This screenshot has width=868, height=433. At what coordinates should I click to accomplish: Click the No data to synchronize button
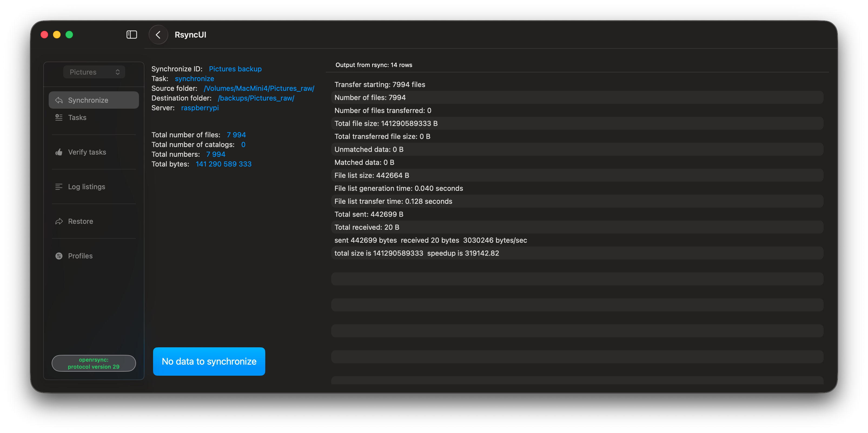click(x=209, y=361)
